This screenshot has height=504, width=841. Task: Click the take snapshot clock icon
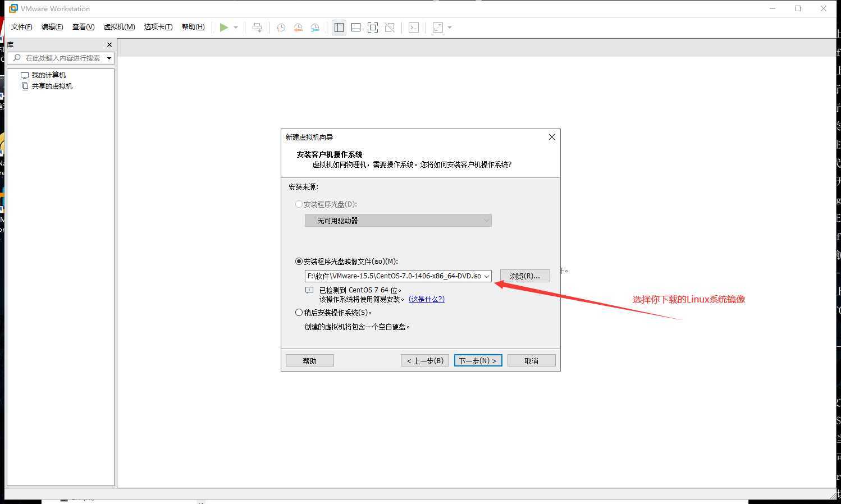(x=281, y=28)
